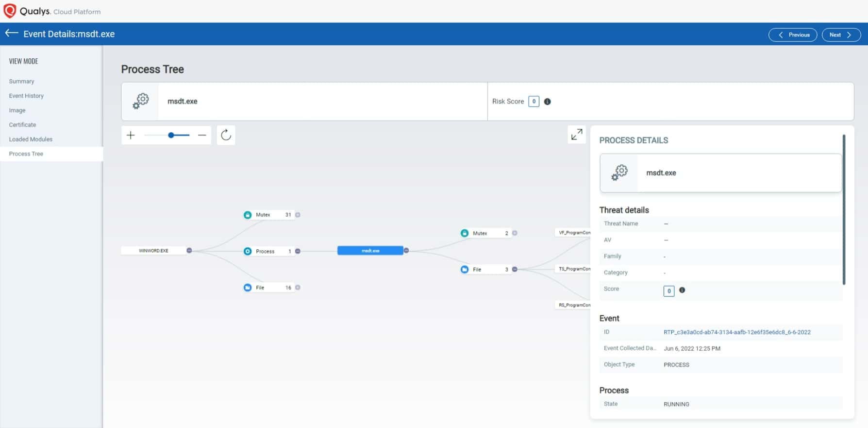Select the WINWORD.EXE node
868x428 pixels.
[153, 251]
